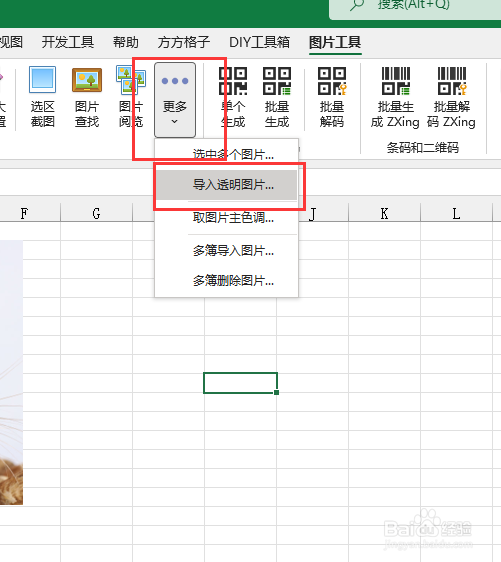Choose 多簿导入图片 from the menu
Image resolution: width=501 pixels, height=562 pixels.
(226, 251)
